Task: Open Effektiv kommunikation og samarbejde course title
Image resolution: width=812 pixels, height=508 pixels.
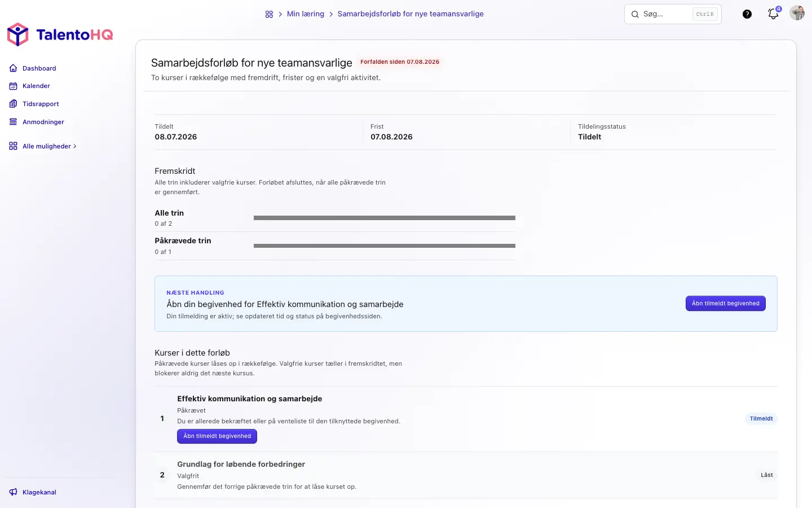Action: (250, 398)
